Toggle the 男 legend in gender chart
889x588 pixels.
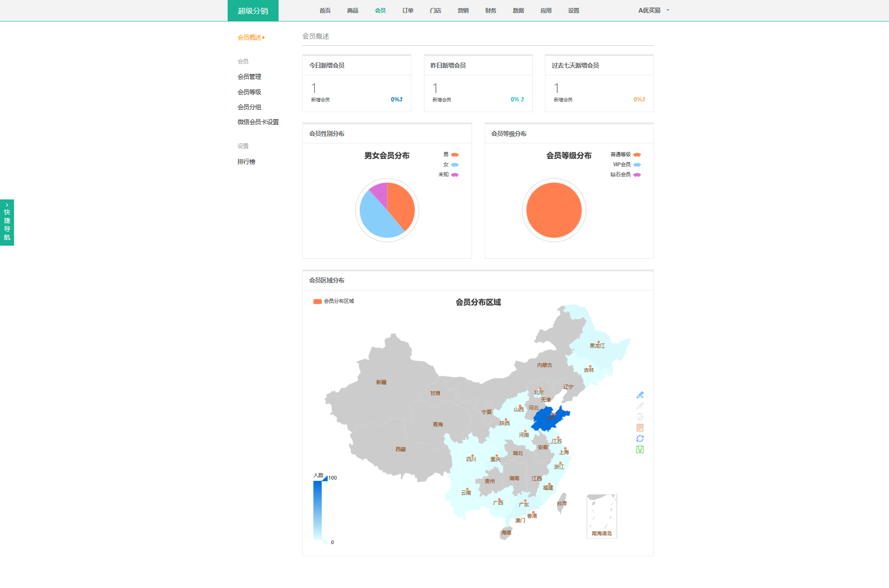[x=451, y=155]
